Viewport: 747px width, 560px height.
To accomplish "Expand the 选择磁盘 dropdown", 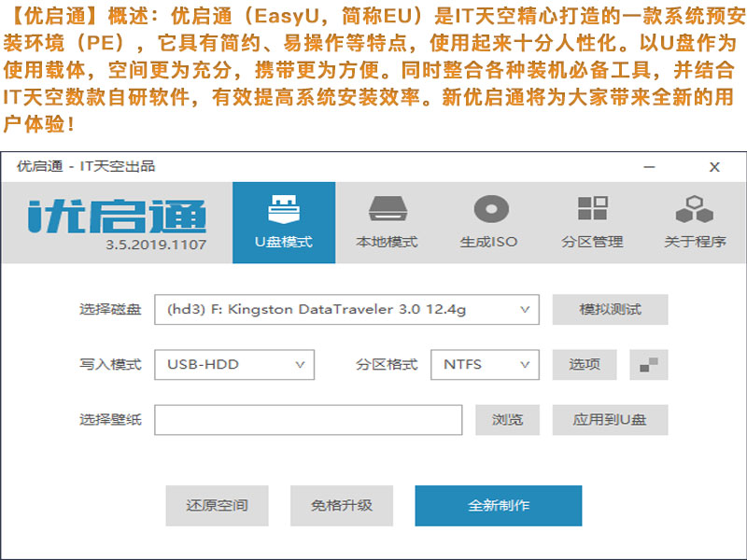I will 346,310.
